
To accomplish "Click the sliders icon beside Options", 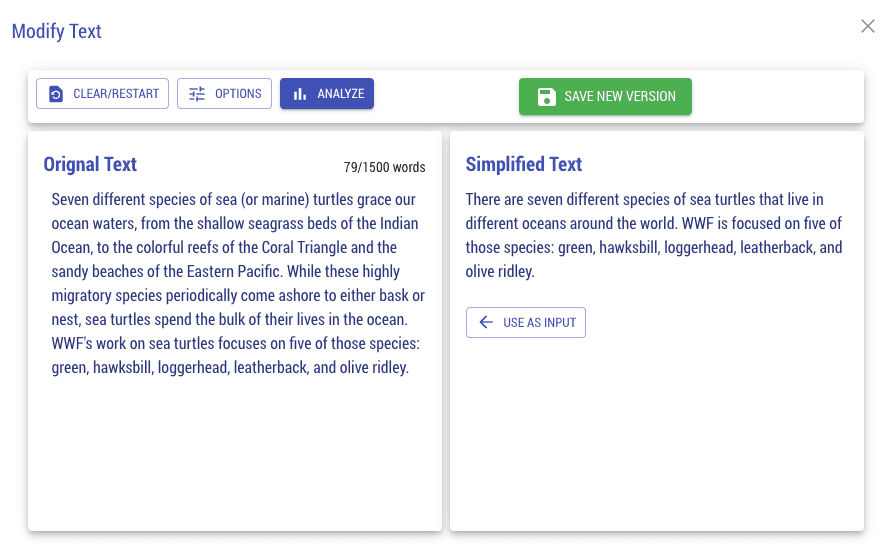I will coord(197,94).
